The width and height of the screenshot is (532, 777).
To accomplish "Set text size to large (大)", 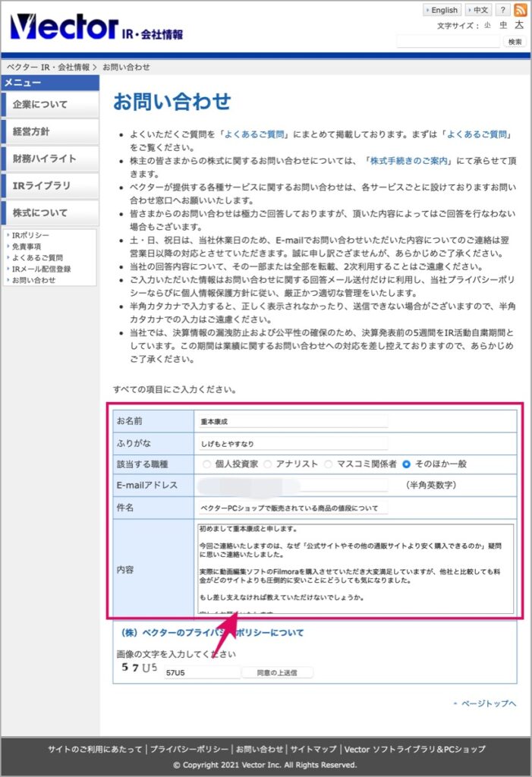I will coord(519,24).
